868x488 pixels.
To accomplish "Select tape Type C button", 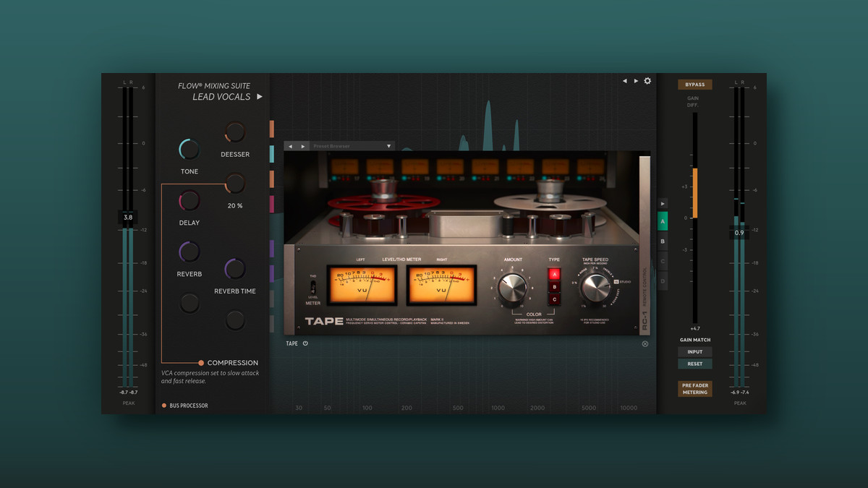I will click(554, 299).
